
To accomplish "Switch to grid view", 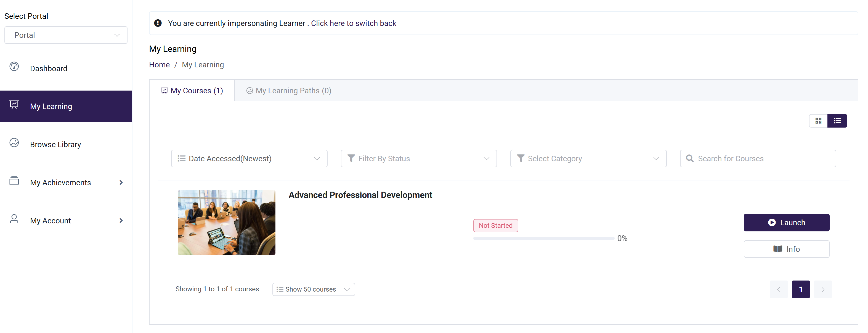I will [818, 121].
